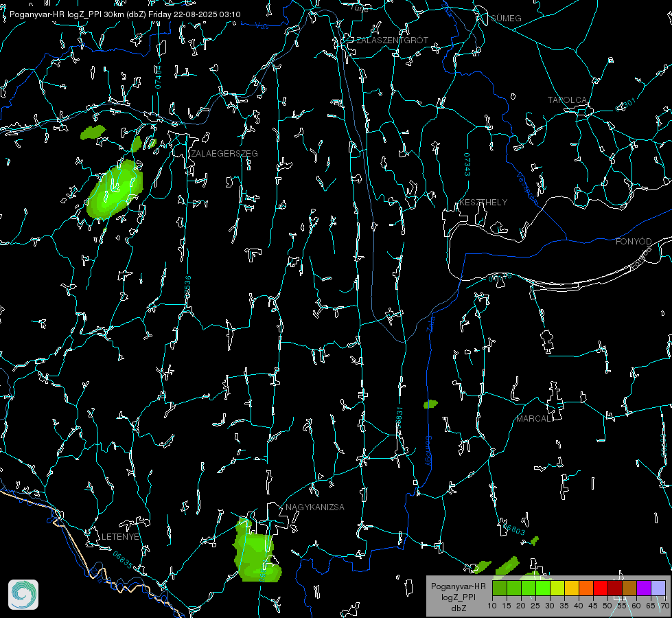
Task: Select the 15-20 dBZ green swatch
Action: (x=514, y=588)
